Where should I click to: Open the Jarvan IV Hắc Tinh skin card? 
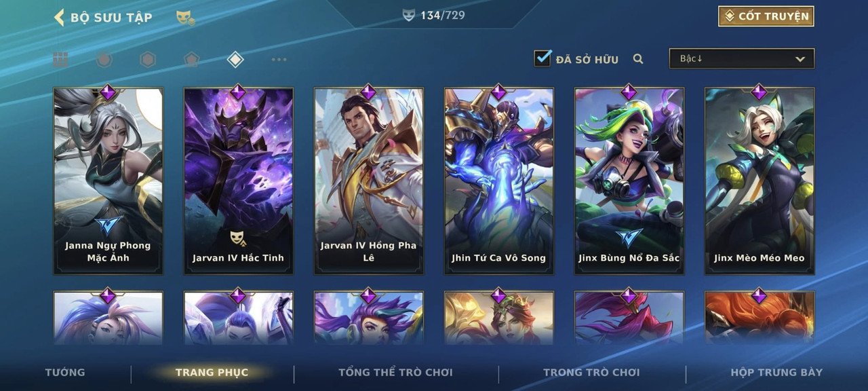click(x=239, y=181)
